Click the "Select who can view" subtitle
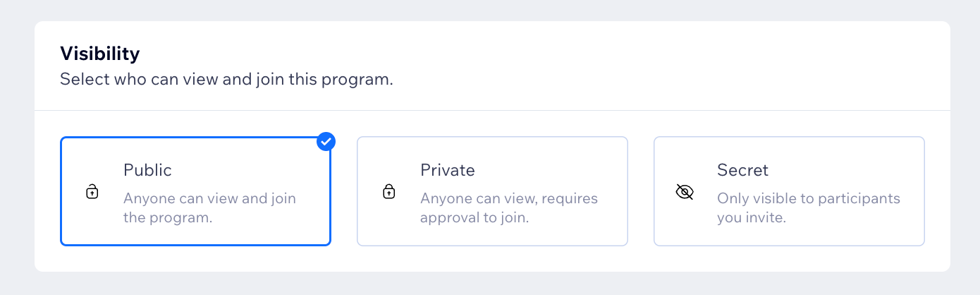Image resolution: width=980 pixels, height=295 pixels. (226, 80)
